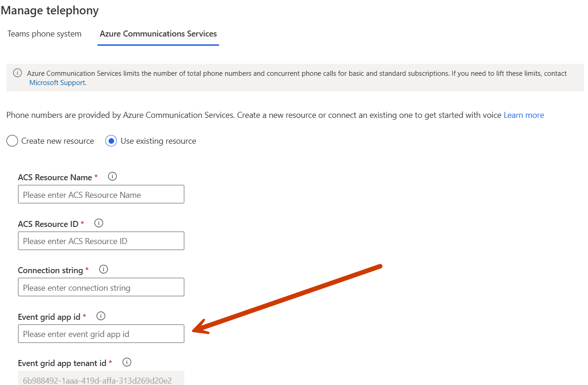Focus the ACS Resource ID input field

(101, 241)
